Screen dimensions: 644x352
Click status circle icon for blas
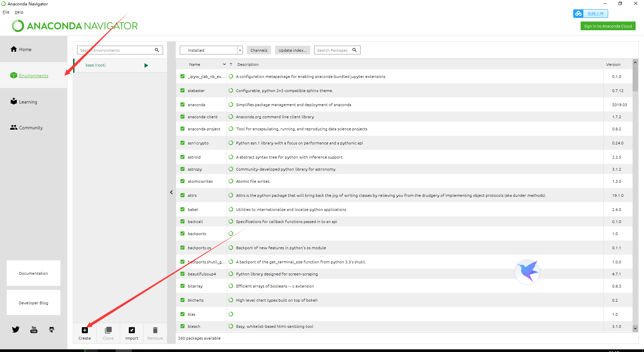[231, 314]
